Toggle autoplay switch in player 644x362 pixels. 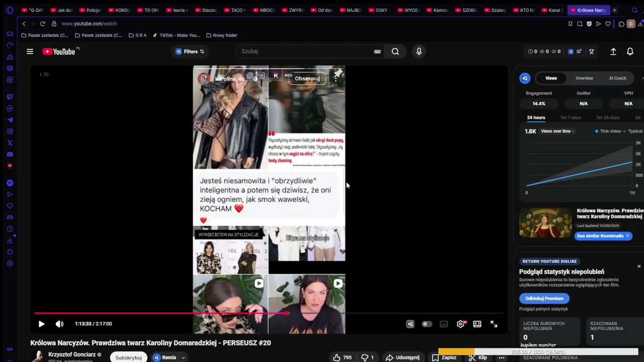(427, 324)
